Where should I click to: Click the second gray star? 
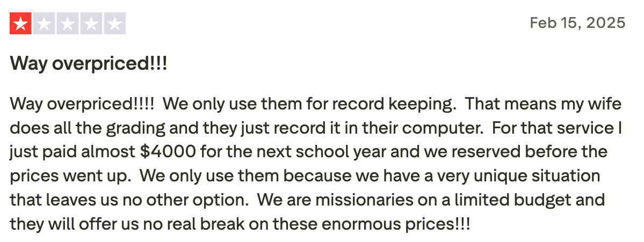click(x=44, y=24)
